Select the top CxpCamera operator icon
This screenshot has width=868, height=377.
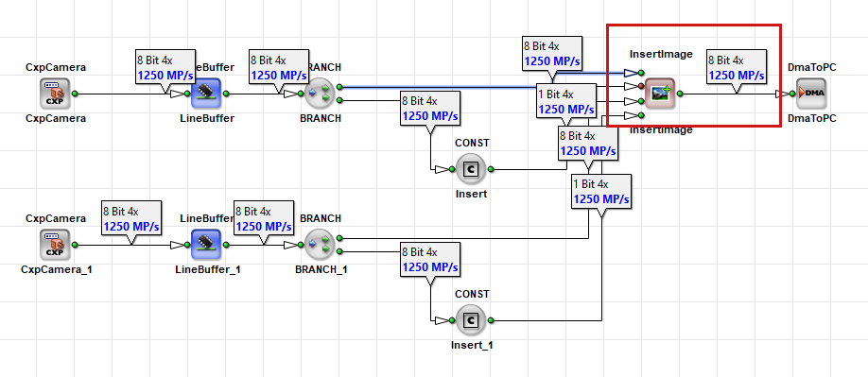point(55,94)
